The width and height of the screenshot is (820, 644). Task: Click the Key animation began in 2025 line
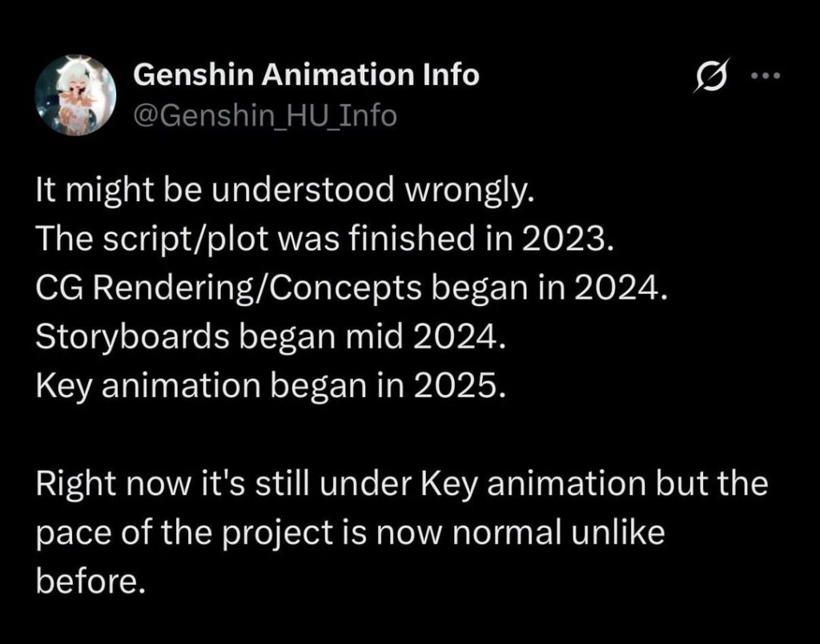(x=271, y=385)
